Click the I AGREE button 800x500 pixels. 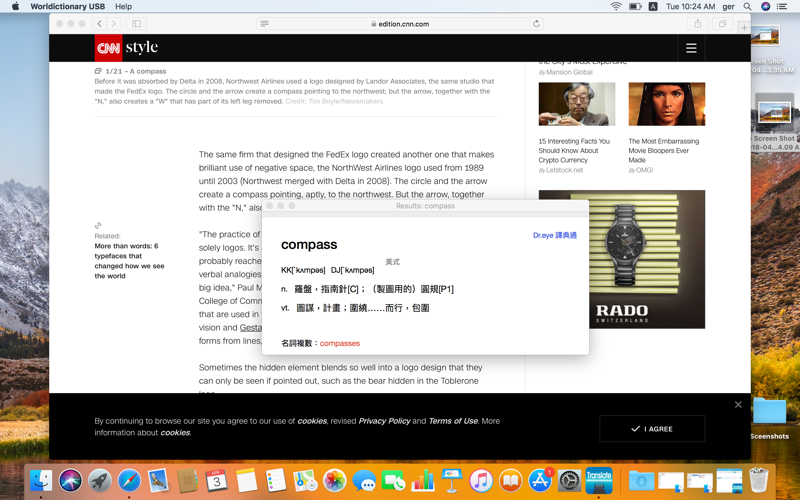(x=652, y=429)
